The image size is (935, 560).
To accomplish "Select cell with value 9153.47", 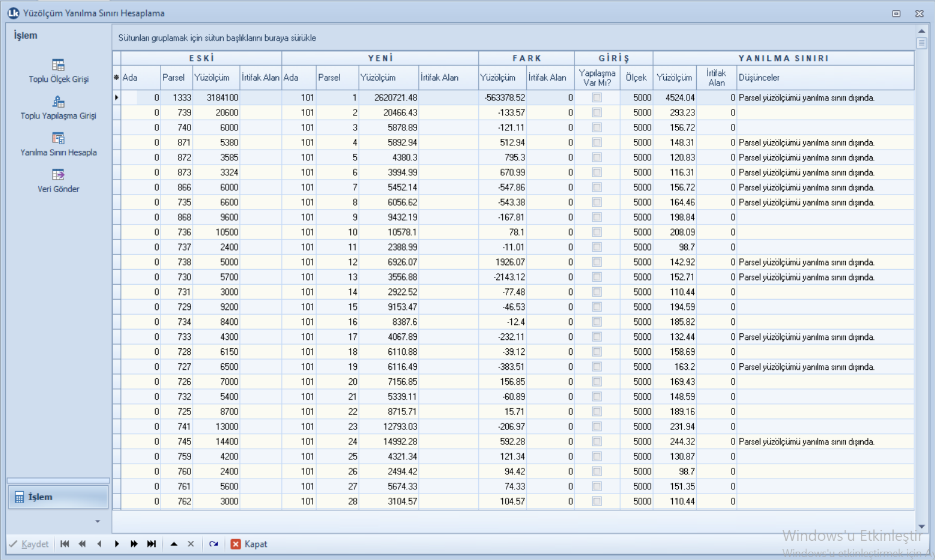I will [388, 307].
